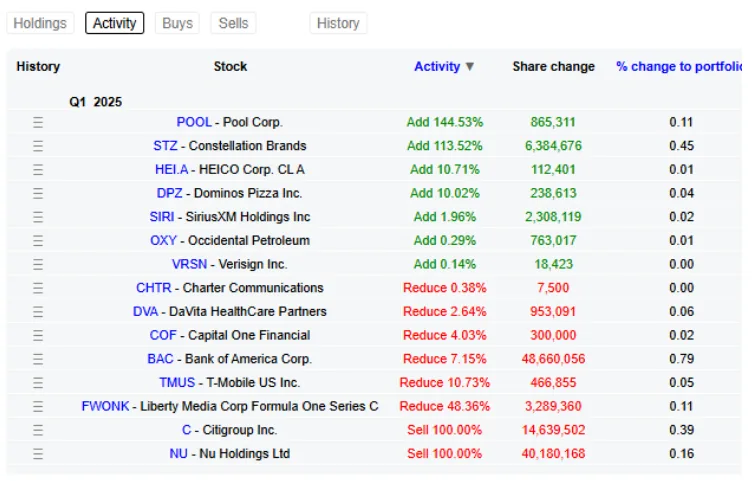Click the Share change column header
752x481 pixels.
[553, 67]
